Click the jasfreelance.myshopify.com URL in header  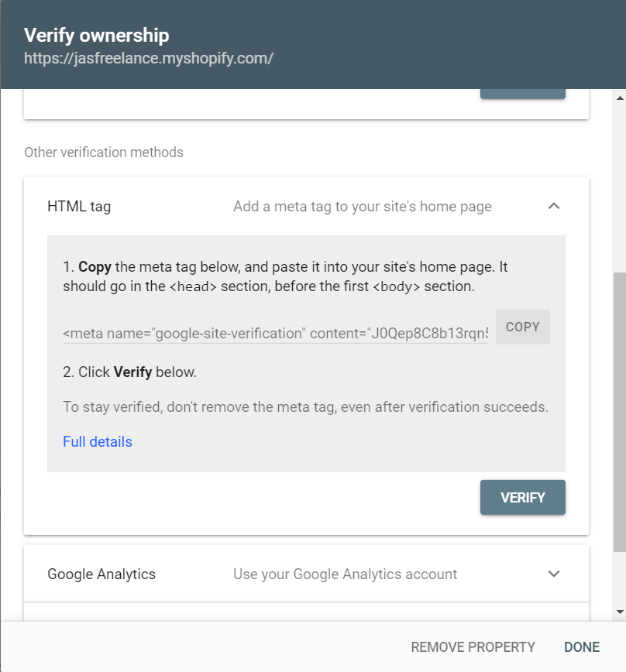[x=148, y=58]
